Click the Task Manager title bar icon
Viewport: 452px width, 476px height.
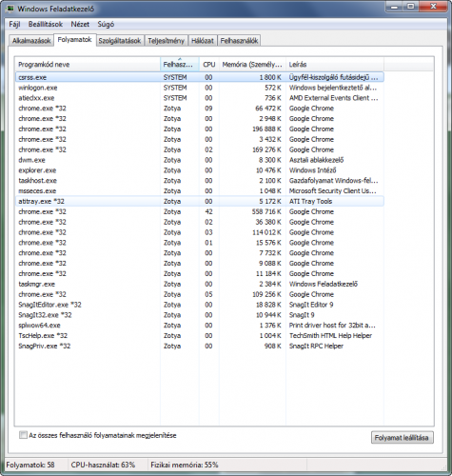click(10, 9)
